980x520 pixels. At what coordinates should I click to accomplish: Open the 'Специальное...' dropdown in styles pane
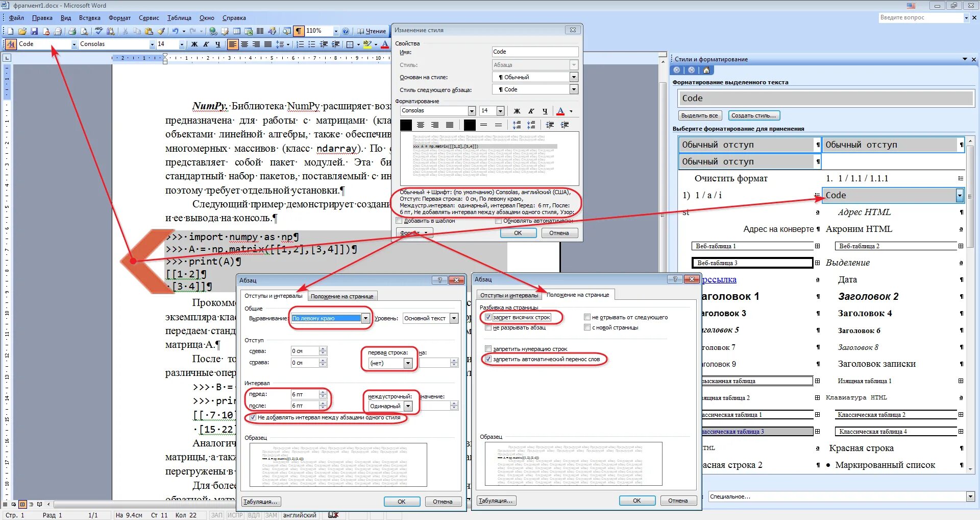pyautogui.click(x=970, y=497)
